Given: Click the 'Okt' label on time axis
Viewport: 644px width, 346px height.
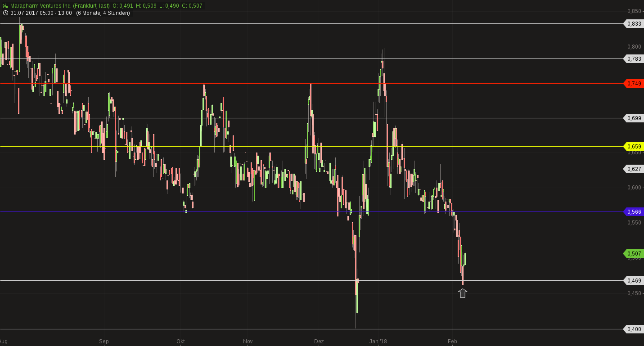Looking at the screenshot, I should [x=181, y=342].
